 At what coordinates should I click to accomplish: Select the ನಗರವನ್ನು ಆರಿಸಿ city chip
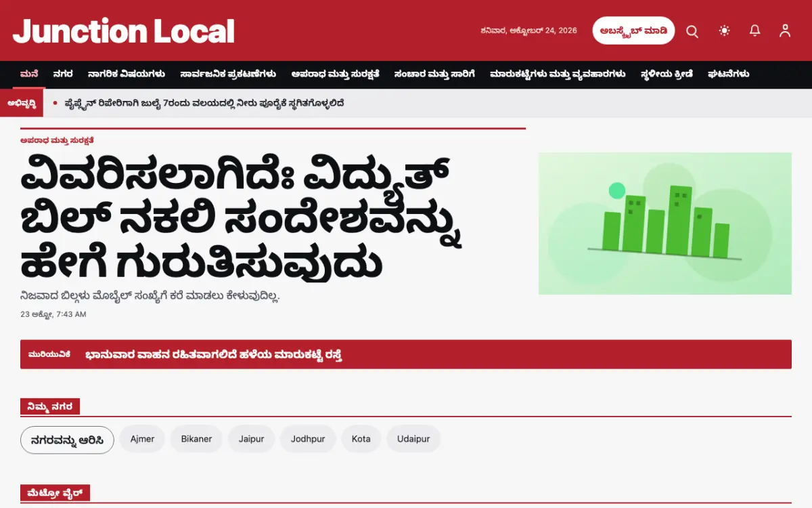[67, 440]
